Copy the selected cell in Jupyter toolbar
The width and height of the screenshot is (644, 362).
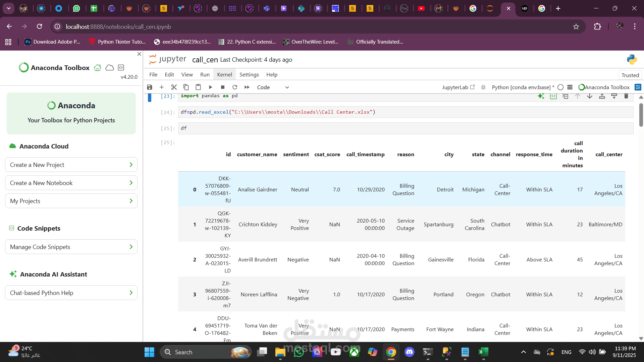coord(186,87)
